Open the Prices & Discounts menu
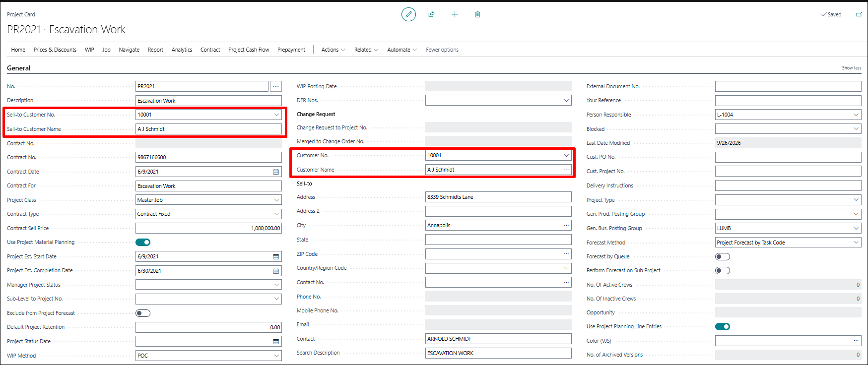The image size is (868, 365). [55, 50]
